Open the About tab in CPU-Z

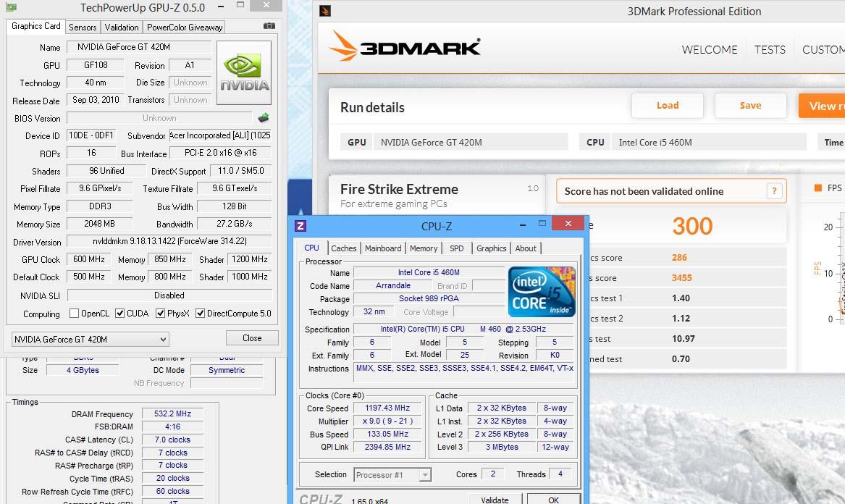(x=526, y=248)
